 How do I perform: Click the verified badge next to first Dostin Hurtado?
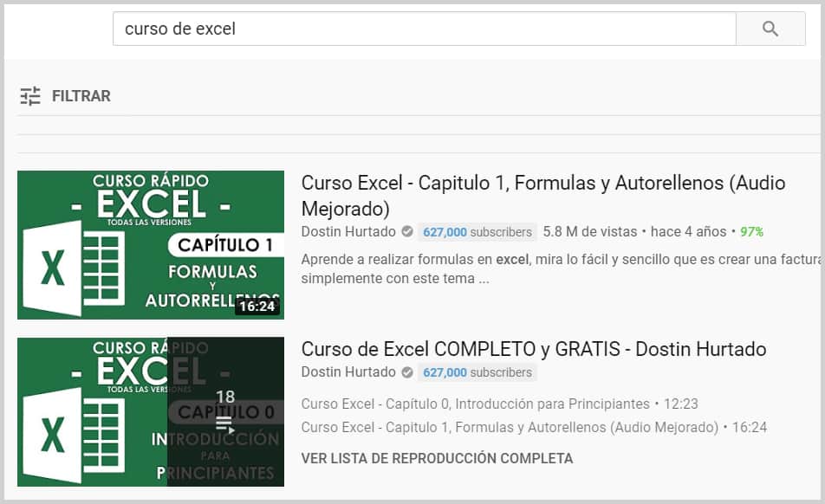coord(407,232)
